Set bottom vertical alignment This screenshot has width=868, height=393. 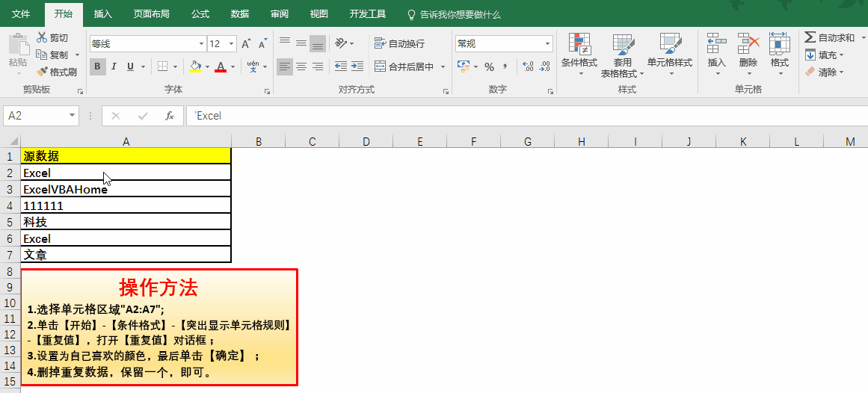click(x=317, y=43)
